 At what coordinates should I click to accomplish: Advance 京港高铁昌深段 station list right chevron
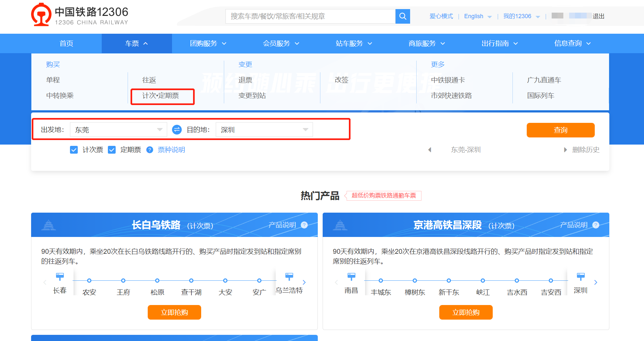pos(596,282)
